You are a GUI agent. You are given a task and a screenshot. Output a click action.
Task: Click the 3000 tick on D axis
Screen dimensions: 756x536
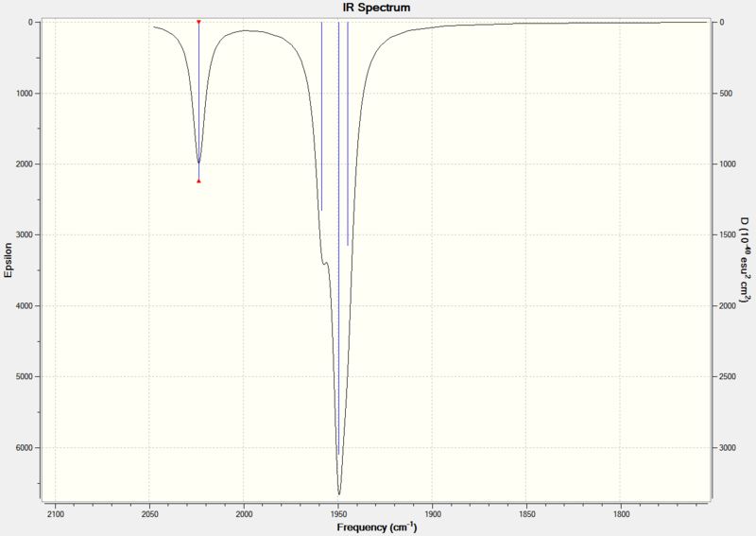[728, 448]
